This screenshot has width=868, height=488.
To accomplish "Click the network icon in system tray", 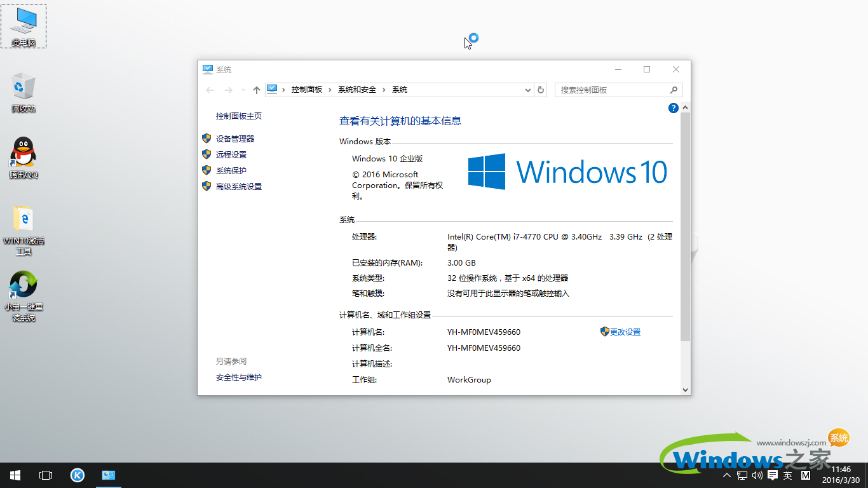I will click(x=742, y=475).
